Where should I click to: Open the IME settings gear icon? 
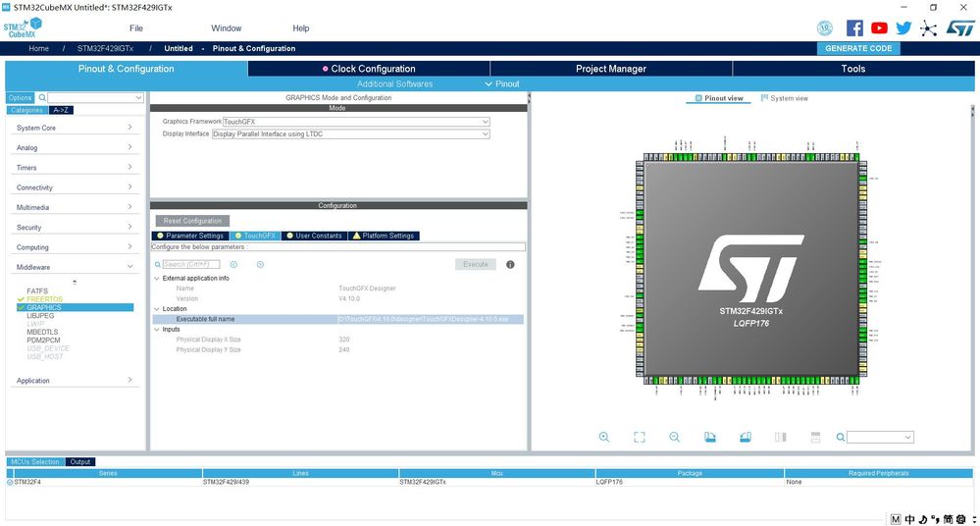point(960,519)
